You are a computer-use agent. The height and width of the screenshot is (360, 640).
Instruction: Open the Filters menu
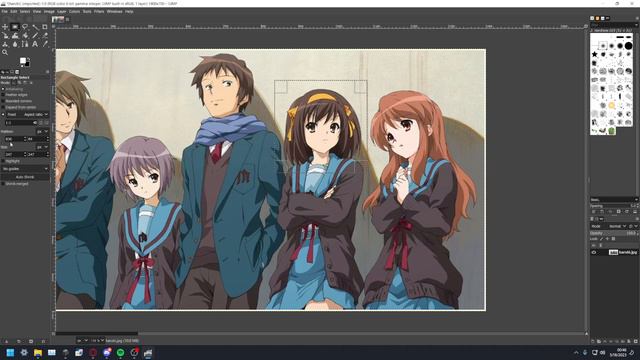click(99, 11)
